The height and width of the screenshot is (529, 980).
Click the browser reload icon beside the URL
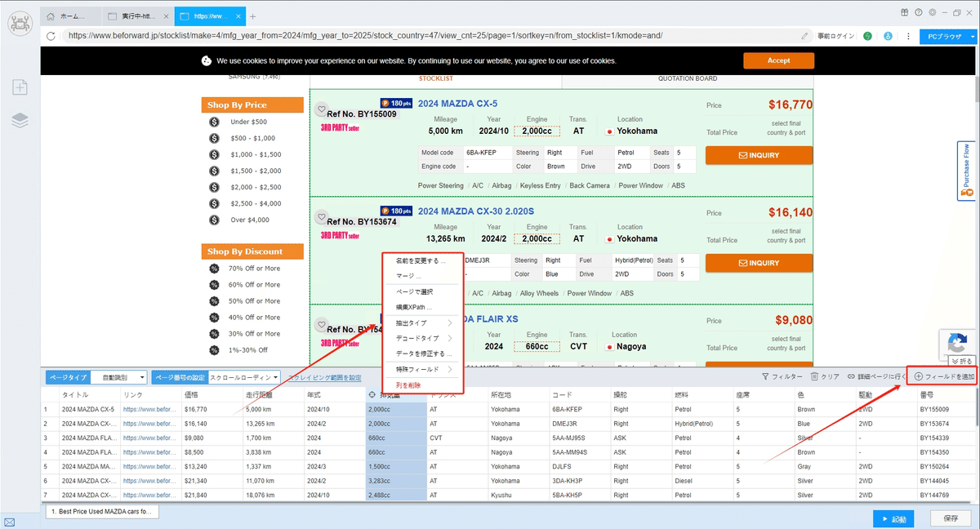pyautogui.click(x=51, y=36)
